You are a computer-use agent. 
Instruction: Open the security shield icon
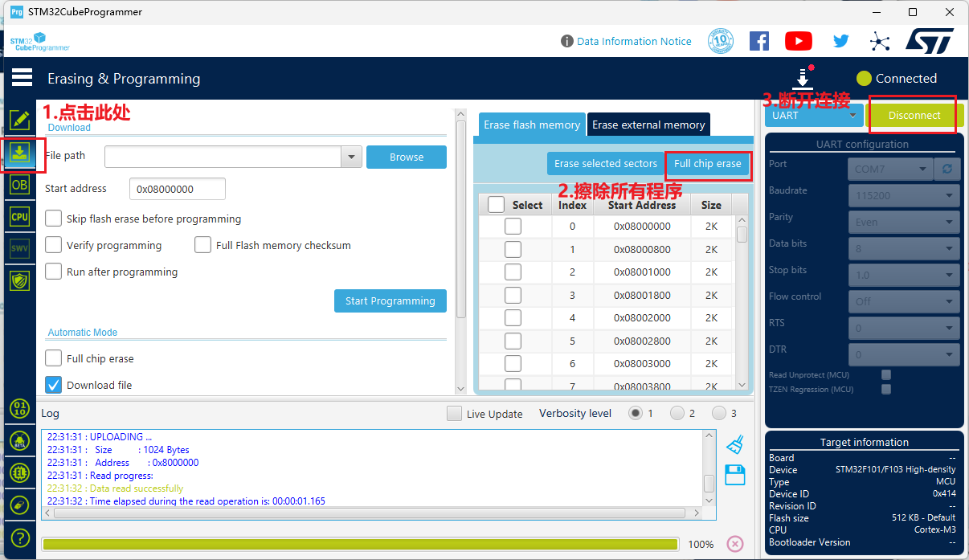pos(19,280)
